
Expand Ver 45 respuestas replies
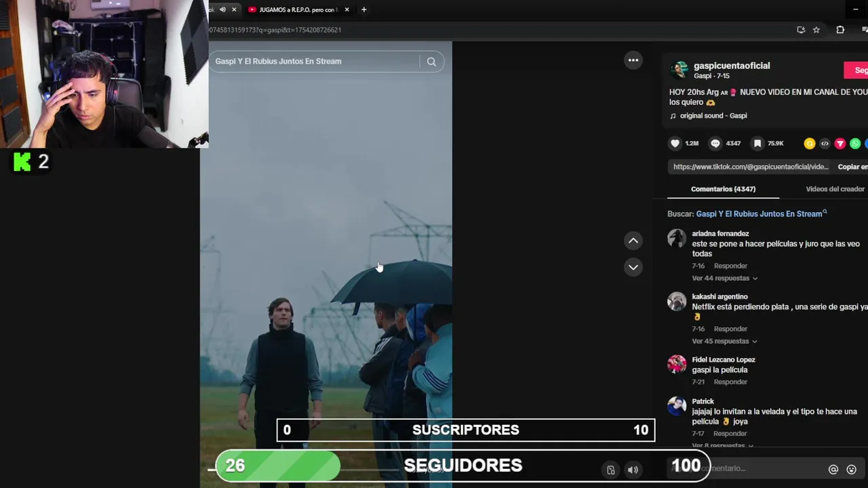724,341
